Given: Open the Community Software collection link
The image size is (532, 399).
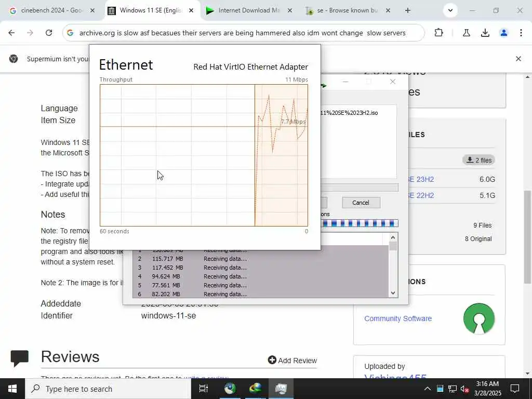Looking at the screenshot, I should pyautogui.click(x=398, y=318).
